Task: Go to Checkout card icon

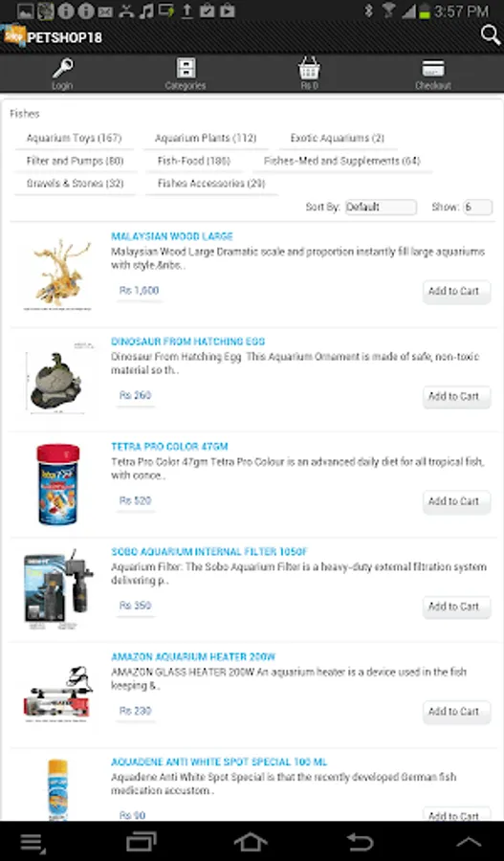Action: coord(433,74)
